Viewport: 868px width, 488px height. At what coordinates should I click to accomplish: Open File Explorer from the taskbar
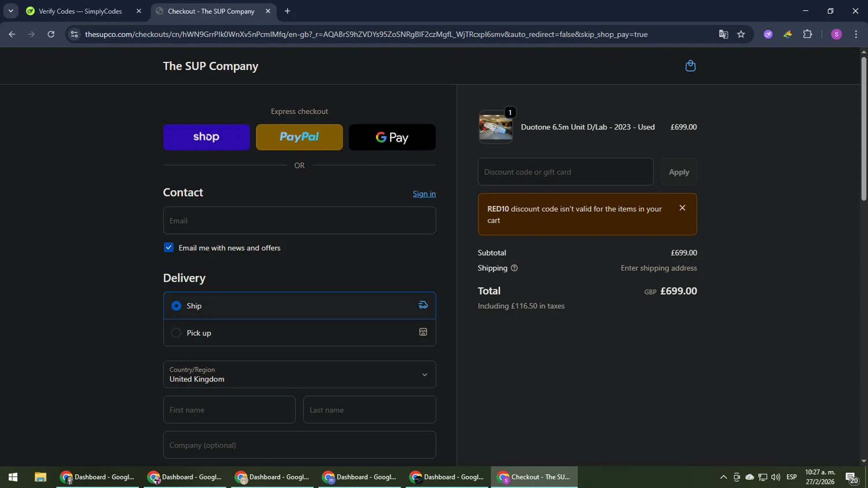click(40, 477)
